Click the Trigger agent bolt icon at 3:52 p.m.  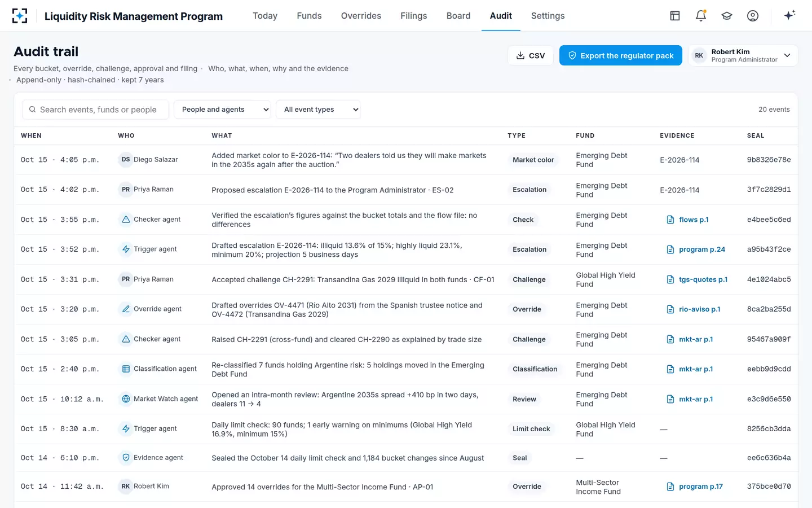coord(126,249)
